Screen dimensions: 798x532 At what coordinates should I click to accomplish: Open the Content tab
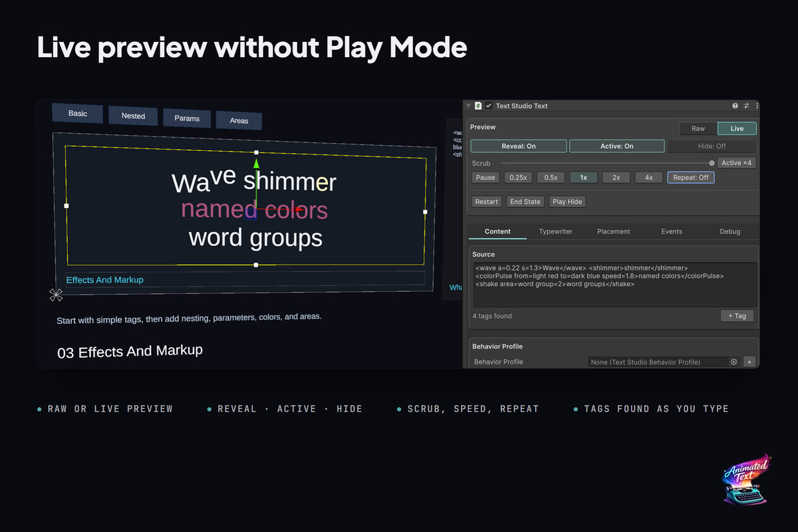497,231
